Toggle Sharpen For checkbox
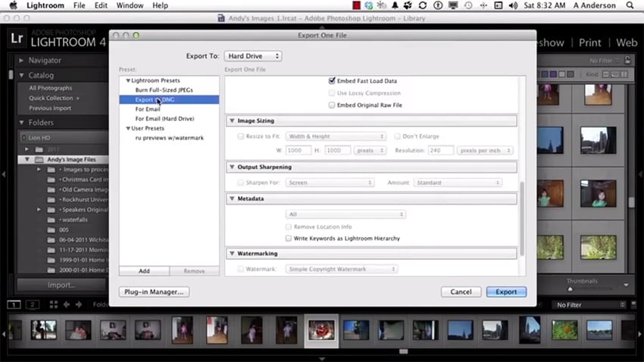Image resolution: width=644 pixels, height=362 pixels. pyautogui.click(x=241, y=183)
